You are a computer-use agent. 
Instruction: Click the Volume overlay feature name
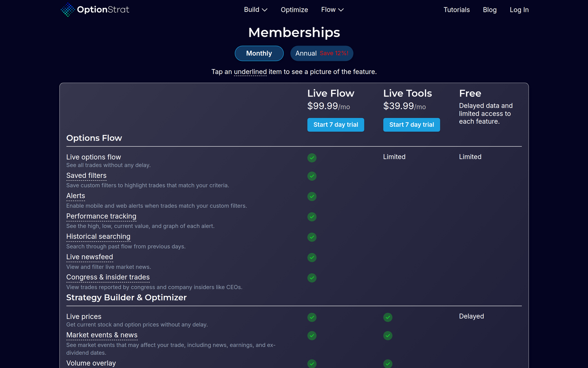(x=91, y=363)
